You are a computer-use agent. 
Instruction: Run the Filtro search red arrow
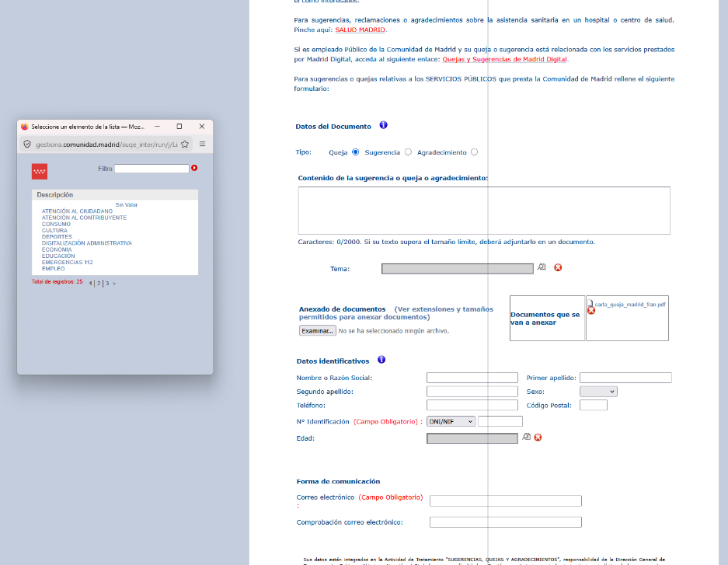[194, 168]
